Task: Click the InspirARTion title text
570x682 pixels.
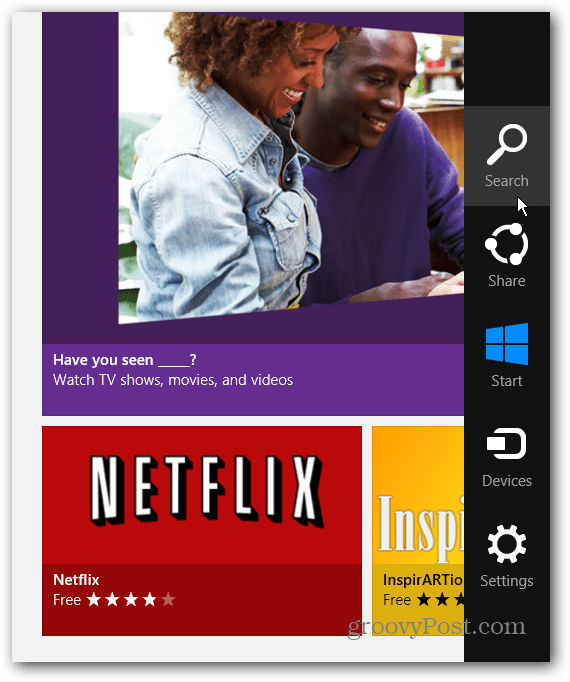Action: pyautogui.click(x=423, y=580)
